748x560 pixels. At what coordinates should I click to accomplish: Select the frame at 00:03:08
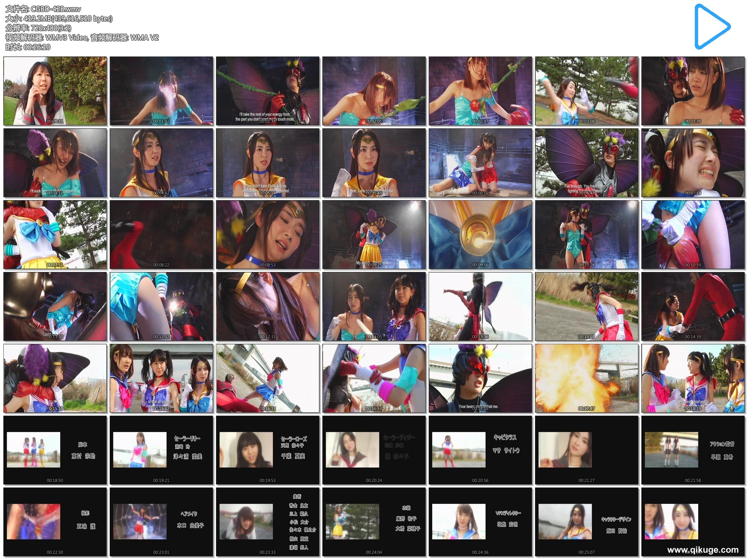point(587,91)
